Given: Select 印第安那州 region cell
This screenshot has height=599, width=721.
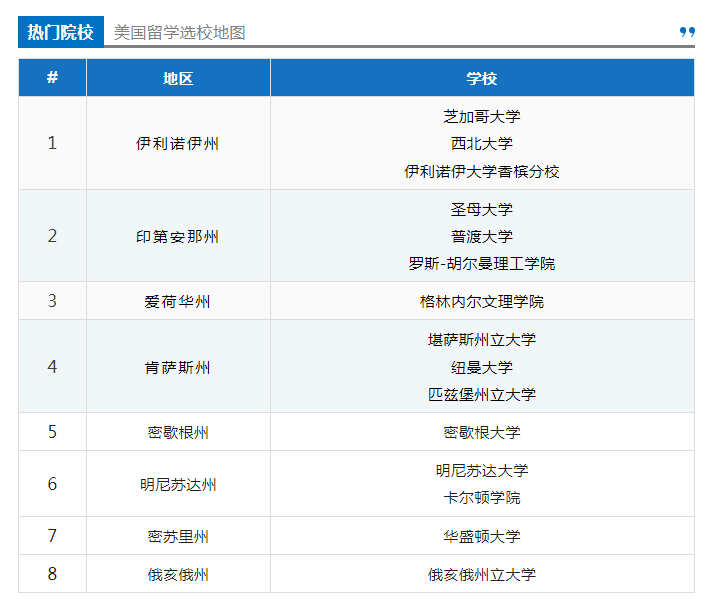Looking at the screenshot, I should pos(178,236).
